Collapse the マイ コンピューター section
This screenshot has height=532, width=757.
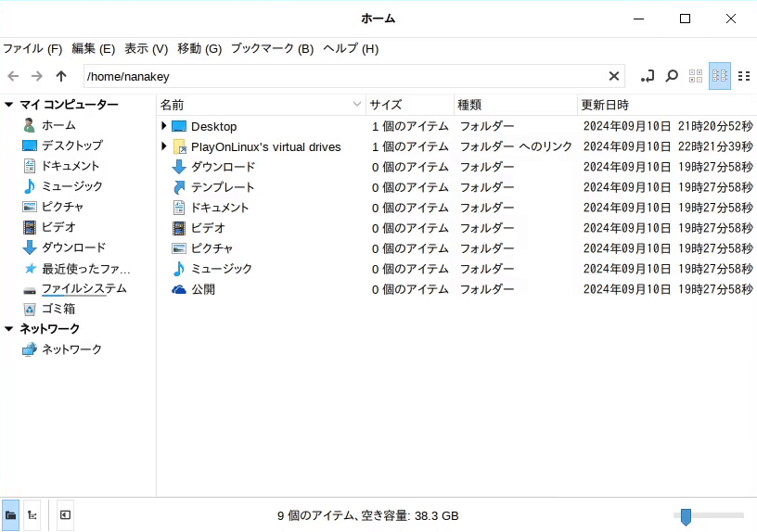click(x=9, y=104)
